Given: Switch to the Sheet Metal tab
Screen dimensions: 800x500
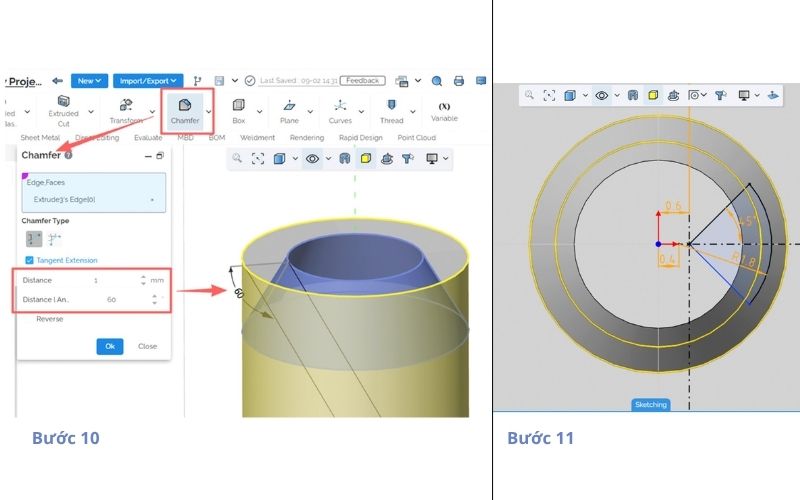Looking at the screenshot, I should tap(40, 138).
